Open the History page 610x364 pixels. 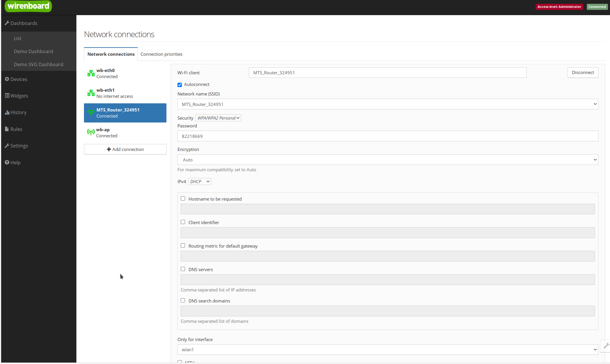39,112
